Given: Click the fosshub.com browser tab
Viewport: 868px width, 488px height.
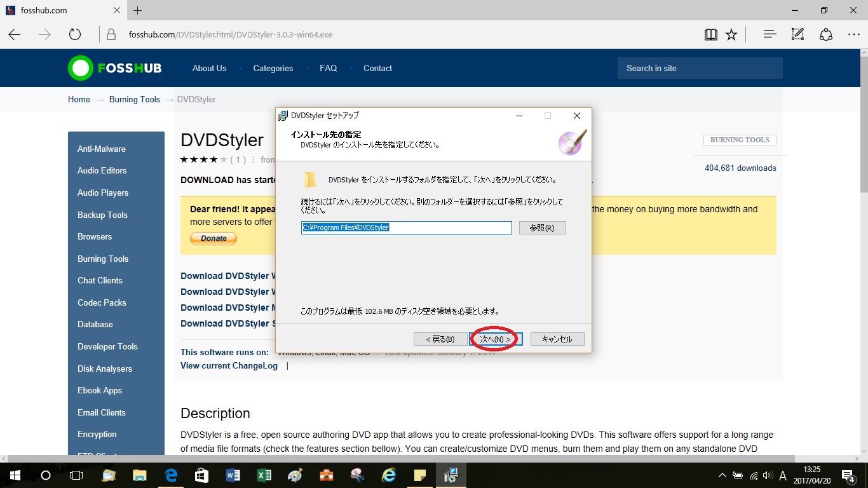Looking at the screenshot, I should pos(64,10).
